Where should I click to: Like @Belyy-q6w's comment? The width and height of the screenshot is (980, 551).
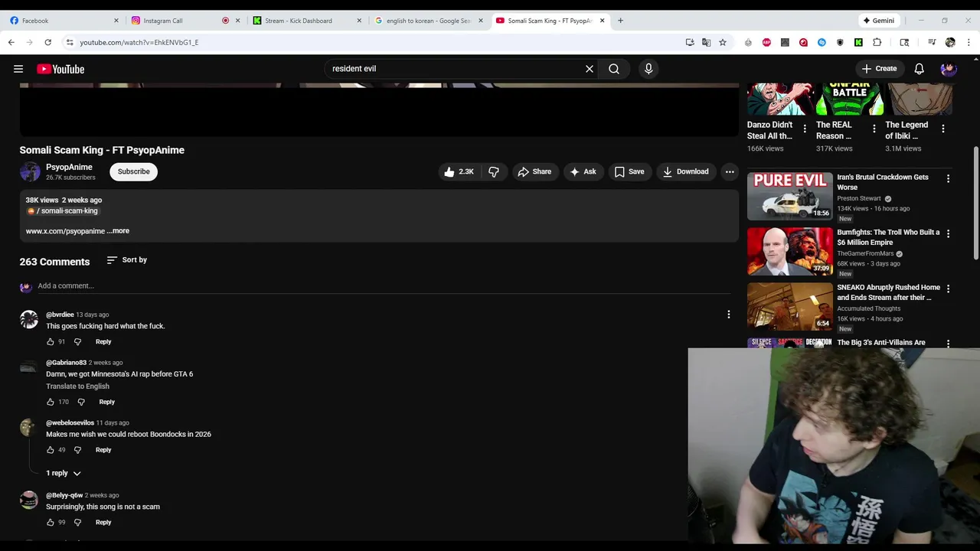click(x=51, y=523)
